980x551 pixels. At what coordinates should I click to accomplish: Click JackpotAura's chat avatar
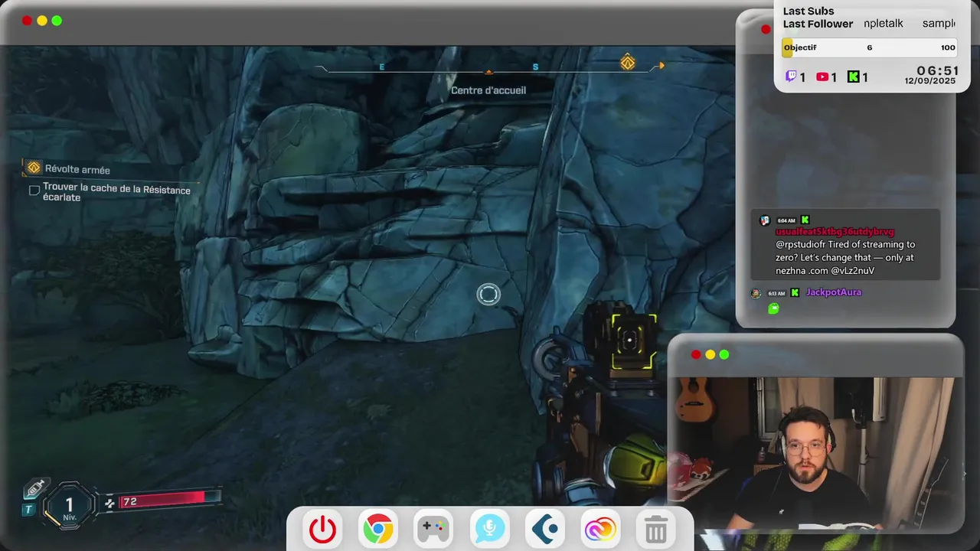(756, 293)
